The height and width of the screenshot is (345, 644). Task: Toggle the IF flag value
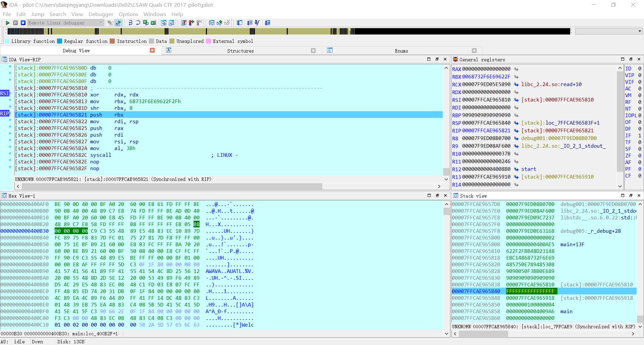pyautogui.click(x=640, y=136)
